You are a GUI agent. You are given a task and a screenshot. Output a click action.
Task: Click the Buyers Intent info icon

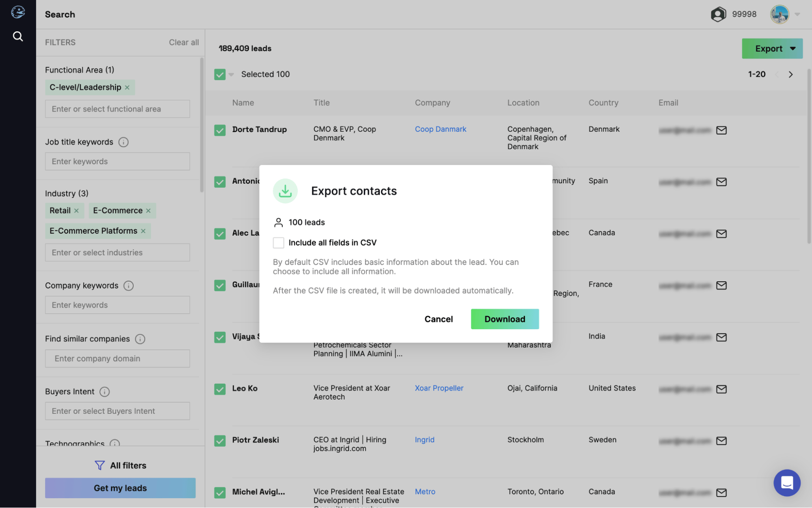[104, 392]
